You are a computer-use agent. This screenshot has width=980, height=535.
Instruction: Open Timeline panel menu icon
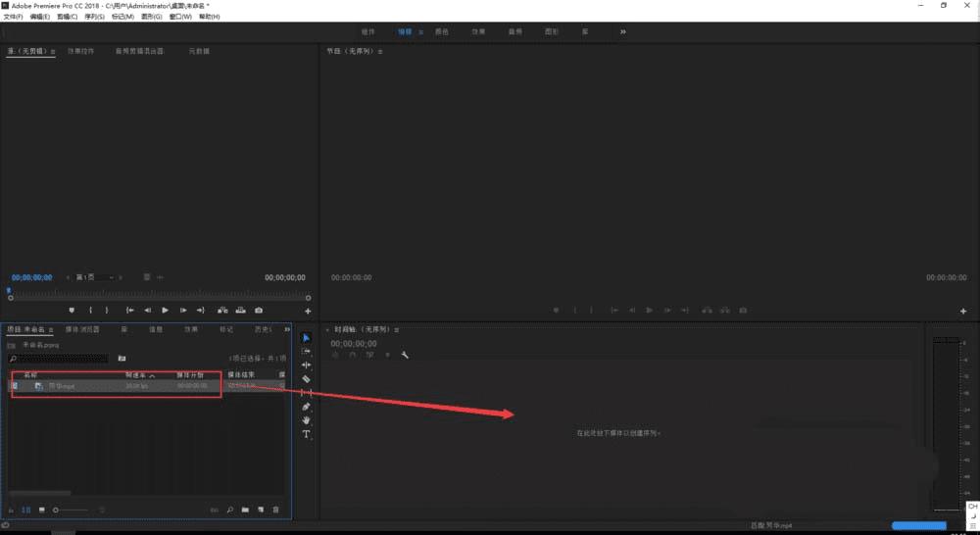[396, 329]
